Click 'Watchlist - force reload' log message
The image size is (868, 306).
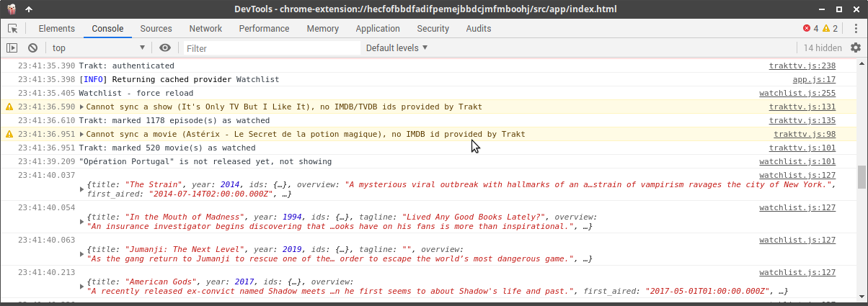pos(136,93)
